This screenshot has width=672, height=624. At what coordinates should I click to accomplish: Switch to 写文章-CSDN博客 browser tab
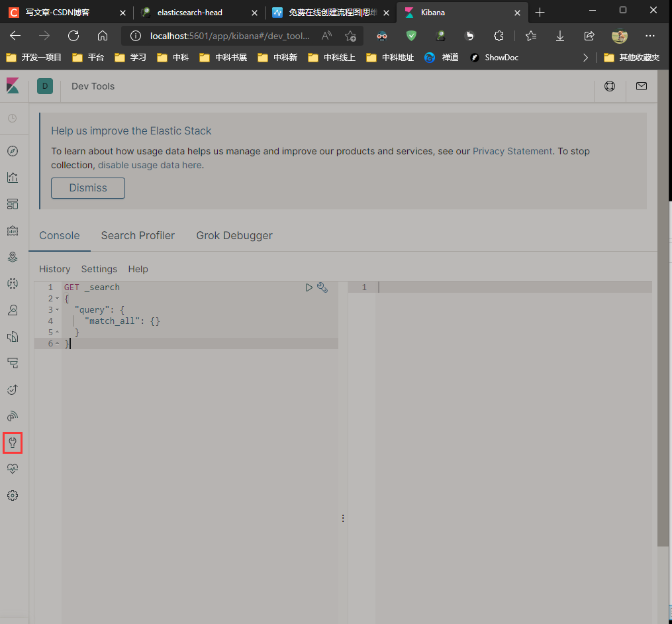[66, 13]
